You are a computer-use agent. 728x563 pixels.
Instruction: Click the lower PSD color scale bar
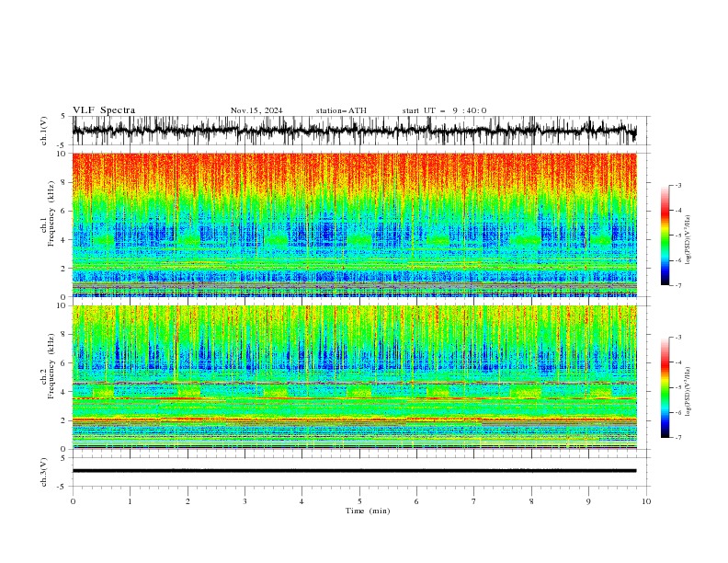pos(665,387)
